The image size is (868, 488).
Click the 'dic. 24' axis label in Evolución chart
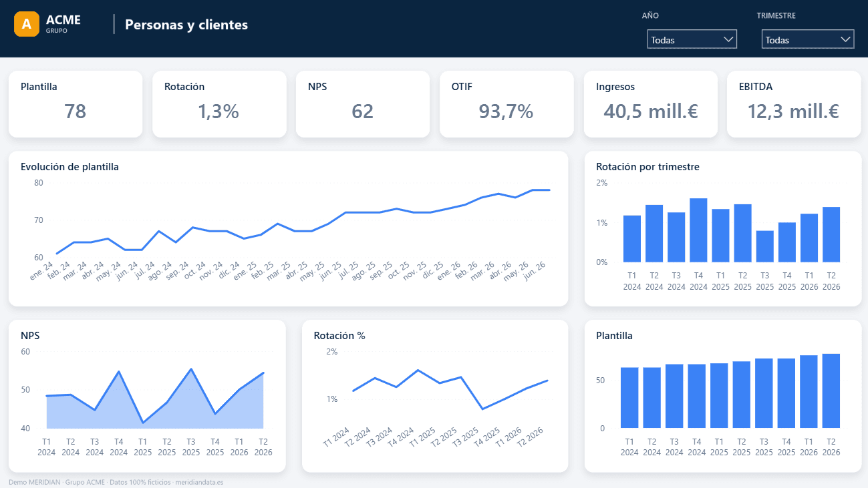231,270
